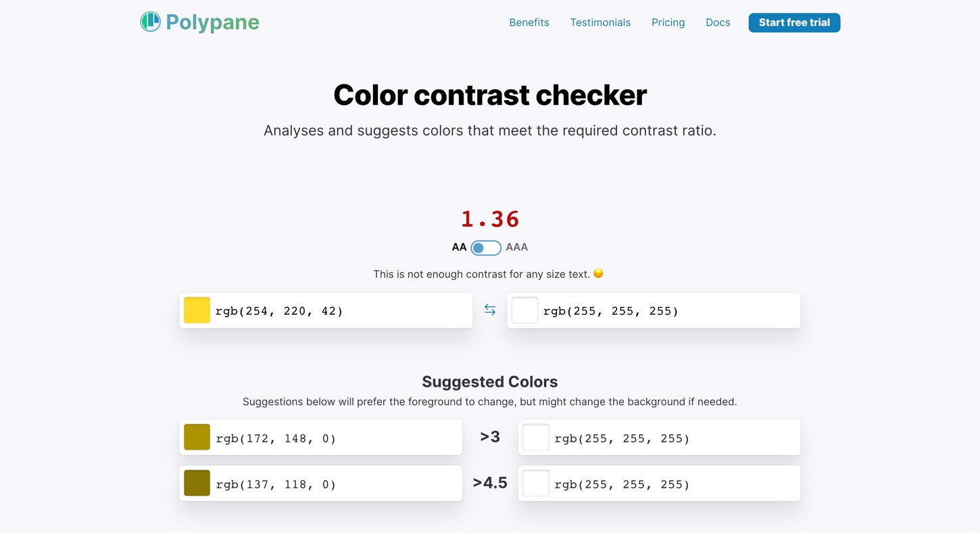Click the foreground rgb(254, 220, 42) input field

338,311
